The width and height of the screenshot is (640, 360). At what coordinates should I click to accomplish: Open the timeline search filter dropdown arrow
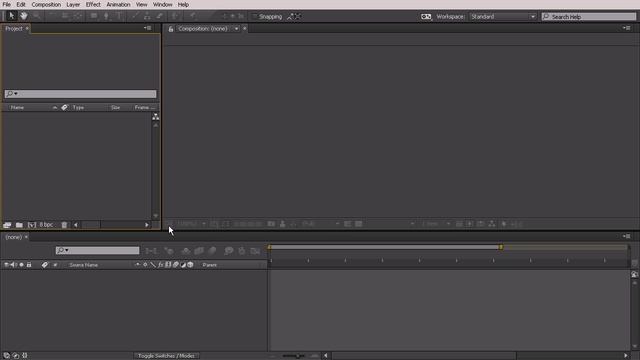coord(67,250)
